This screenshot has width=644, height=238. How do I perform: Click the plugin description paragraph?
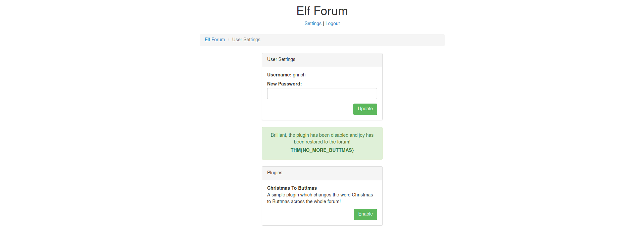[x=320, y=198]
